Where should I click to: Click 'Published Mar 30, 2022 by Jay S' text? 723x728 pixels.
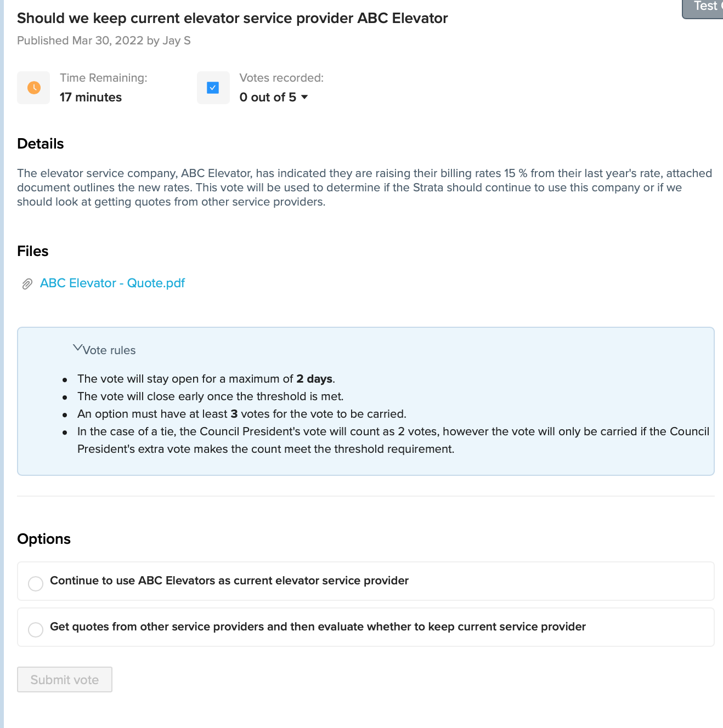click(104, 41)
